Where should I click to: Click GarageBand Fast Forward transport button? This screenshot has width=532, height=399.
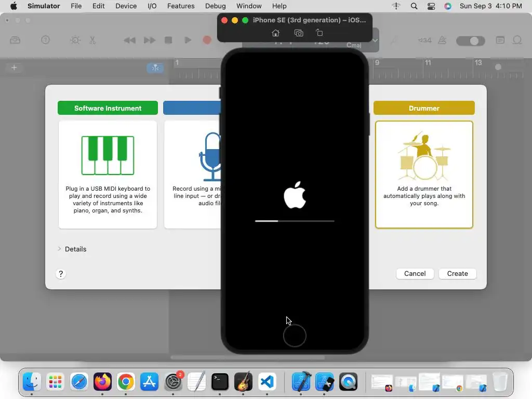149,41
